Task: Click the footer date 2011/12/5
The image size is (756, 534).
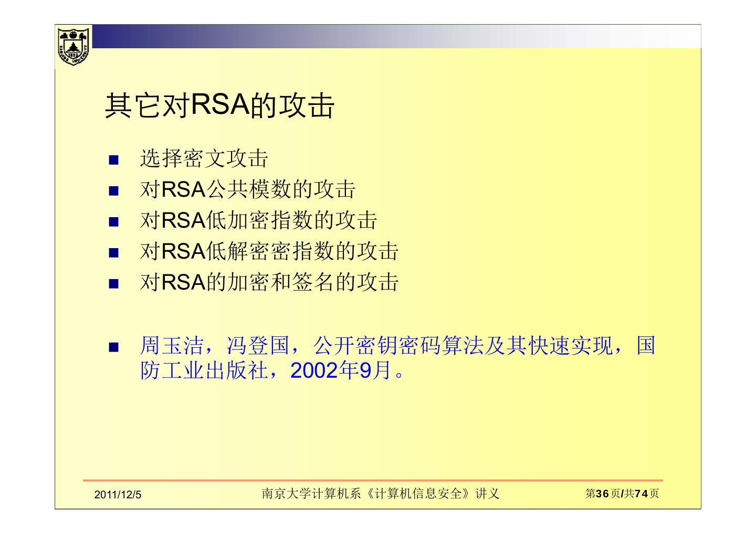Action: tap(118, 495)
